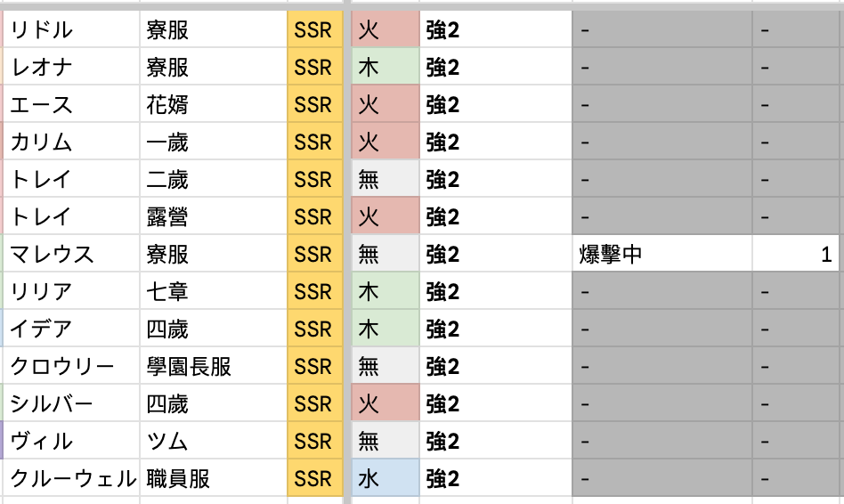Click the 花婿 cell in エース row
The width and height of the screenshot is (844, 504).
213,104
